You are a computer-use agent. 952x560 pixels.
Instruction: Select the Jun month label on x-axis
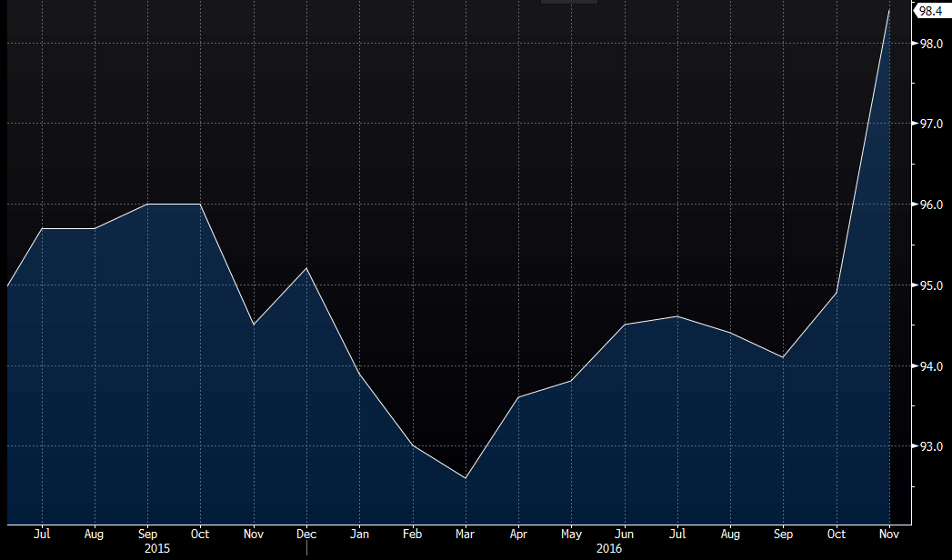coord(624,535)
